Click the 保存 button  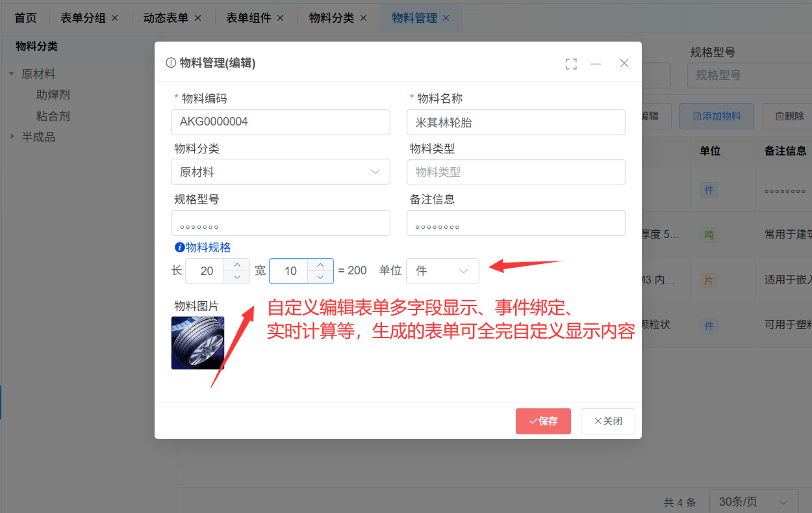(x=543, y=421)
